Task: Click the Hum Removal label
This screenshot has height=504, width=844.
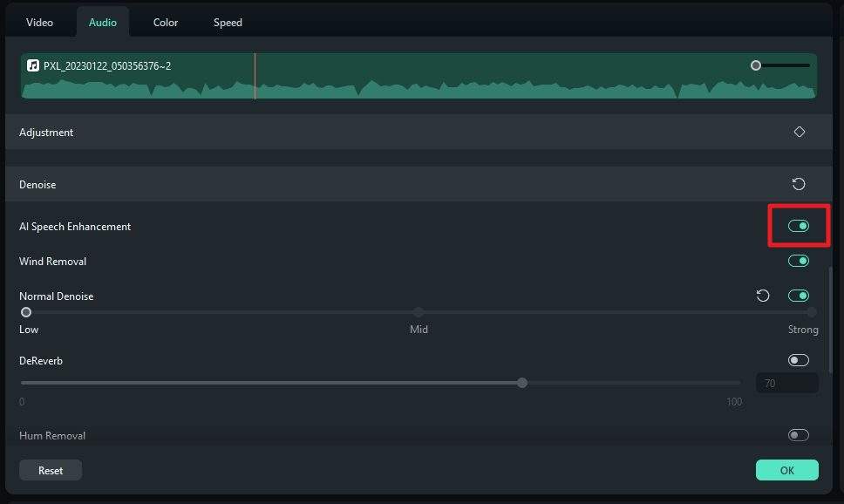Action: click(x=52, y=436)
